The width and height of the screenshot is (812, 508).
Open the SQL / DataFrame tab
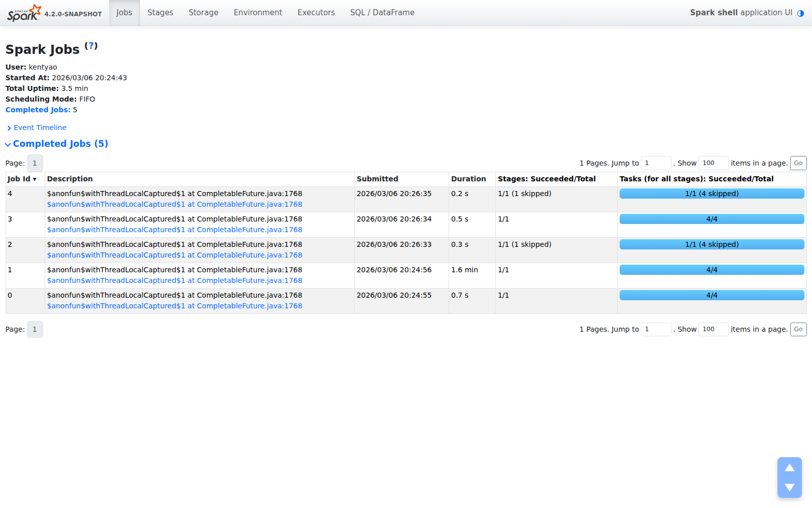pyautogui.click(x=382, y=13)
